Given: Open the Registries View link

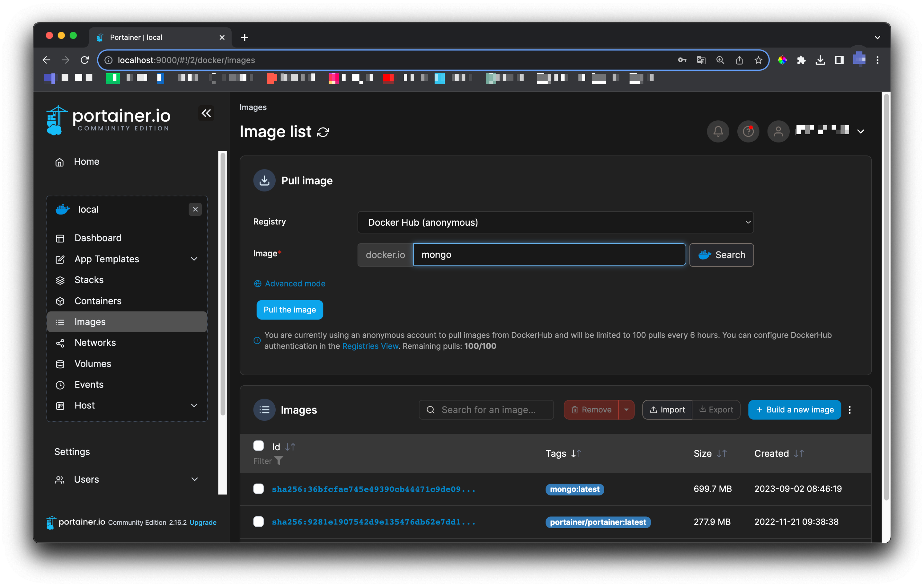Looking at the screenshot, I should [370, 346].
